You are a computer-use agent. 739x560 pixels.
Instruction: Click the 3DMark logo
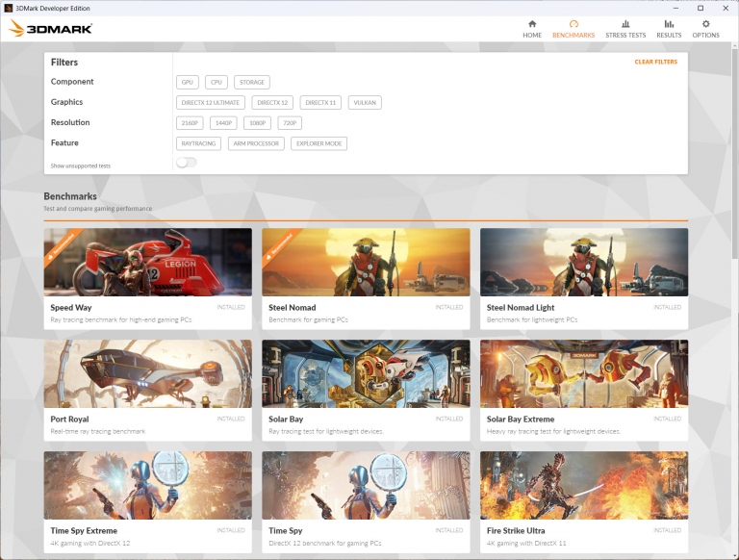coord(51,29)
